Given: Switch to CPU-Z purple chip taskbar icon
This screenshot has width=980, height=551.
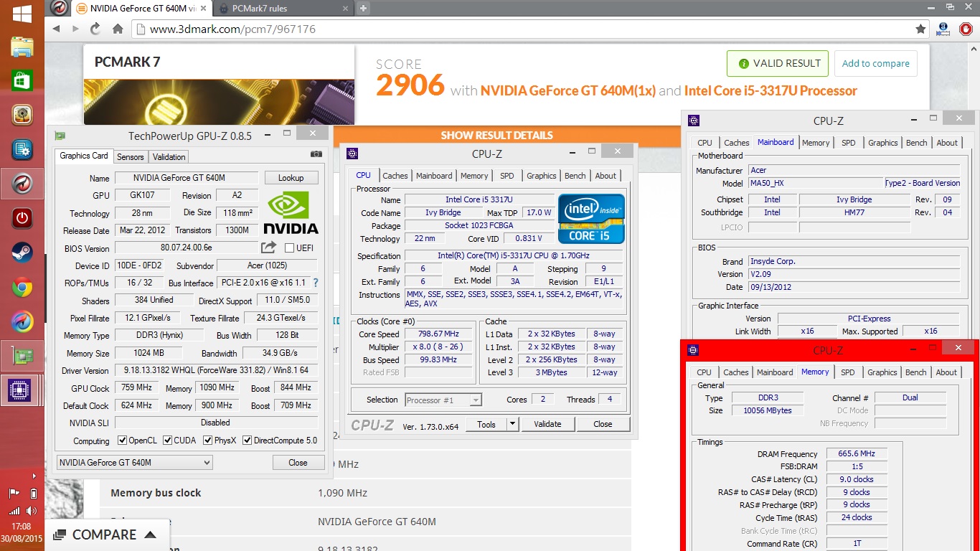Looking at the screenshot, I should click(19, 391).
